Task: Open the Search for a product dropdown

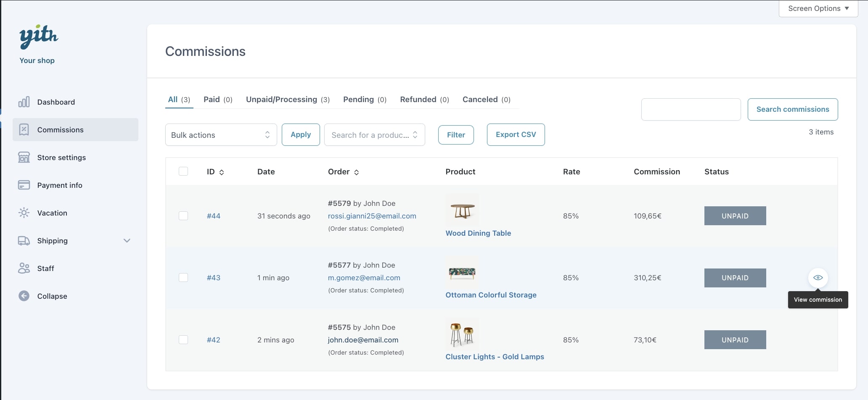Action: point(374,135)
